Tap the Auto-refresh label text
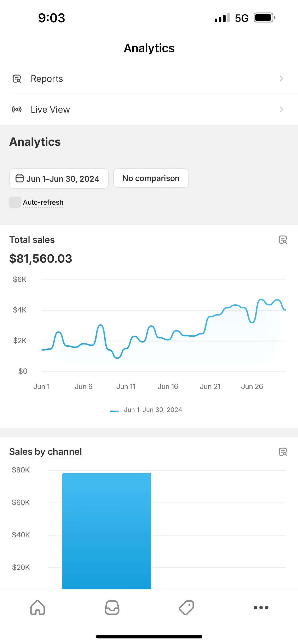 43,202
